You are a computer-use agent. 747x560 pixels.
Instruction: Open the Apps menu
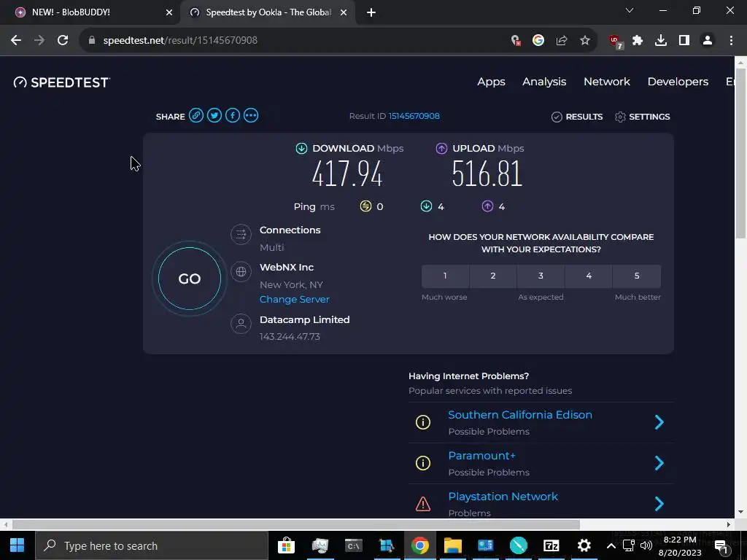point(491,82)
